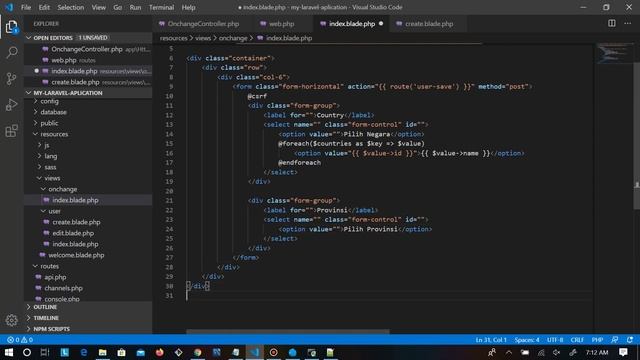Open the Edit menu
Screen dimensions: 640x360
point(44,7)
